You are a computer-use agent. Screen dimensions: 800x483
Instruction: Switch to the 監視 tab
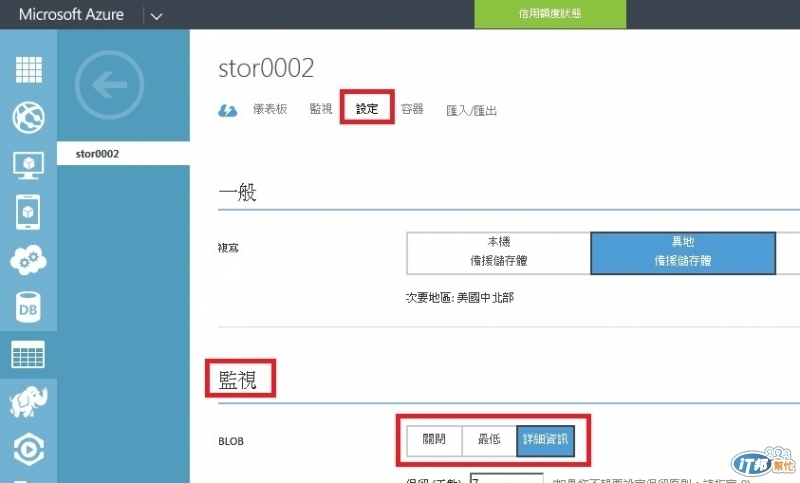point(321,109)
